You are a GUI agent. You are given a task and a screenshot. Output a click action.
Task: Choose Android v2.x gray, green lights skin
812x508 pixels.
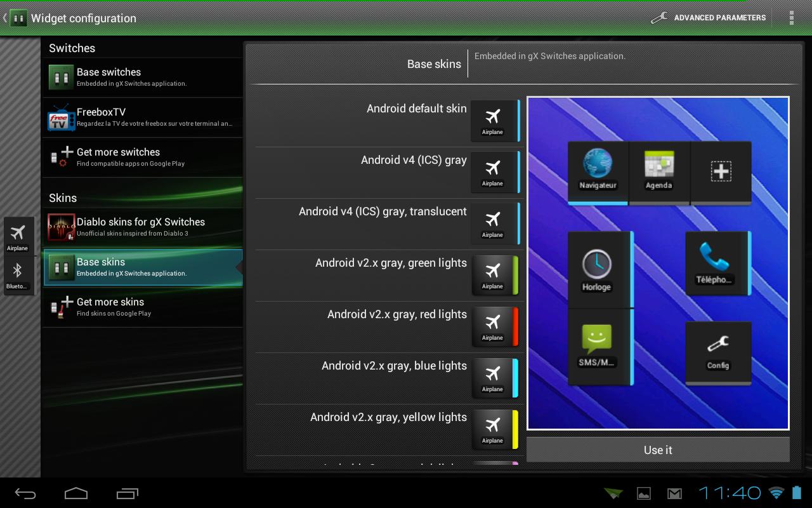click(x=388, y=275)
